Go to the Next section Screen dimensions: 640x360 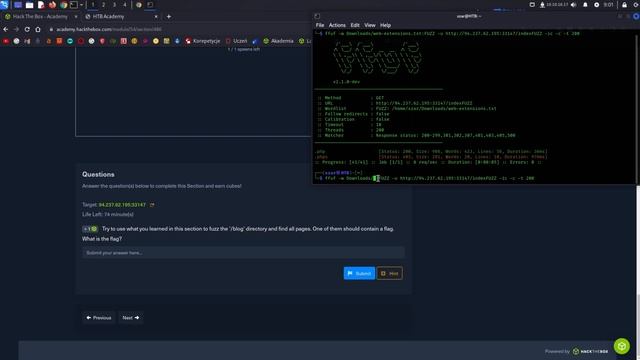131,318
